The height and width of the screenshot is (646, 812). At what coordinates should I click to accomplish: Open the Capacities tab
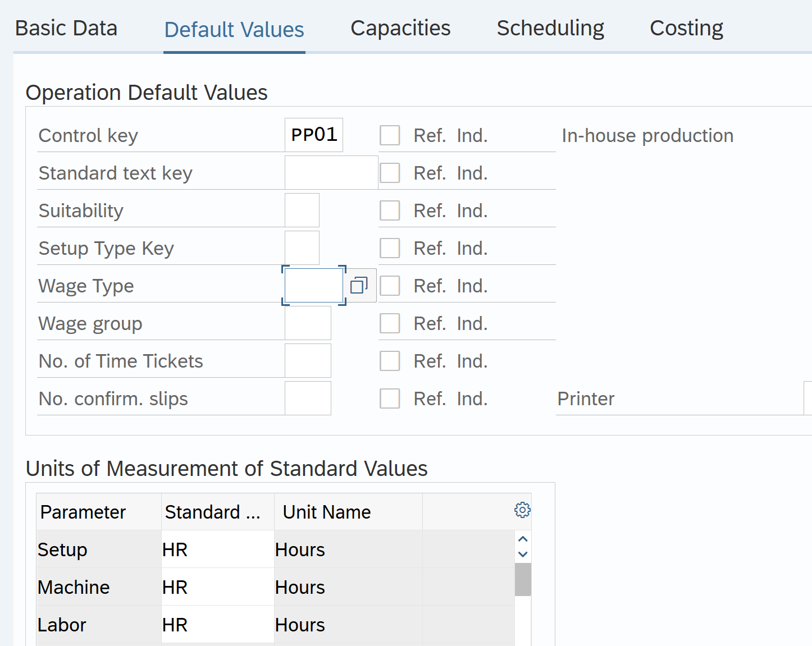(x=400, y=28)
